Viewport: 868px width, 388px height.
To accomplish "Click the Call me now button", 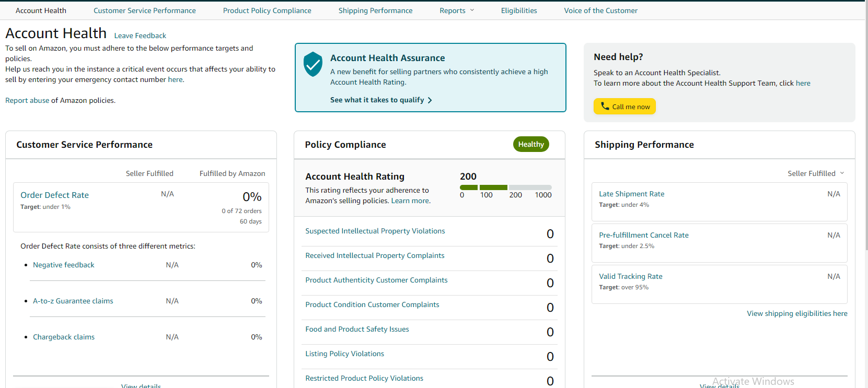I will click(x=624, y=107).
